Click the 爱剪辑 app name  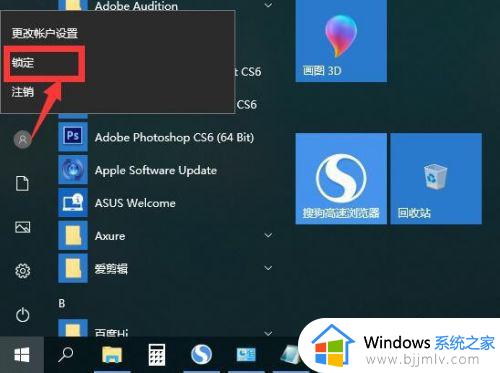(x=111, y=269)
